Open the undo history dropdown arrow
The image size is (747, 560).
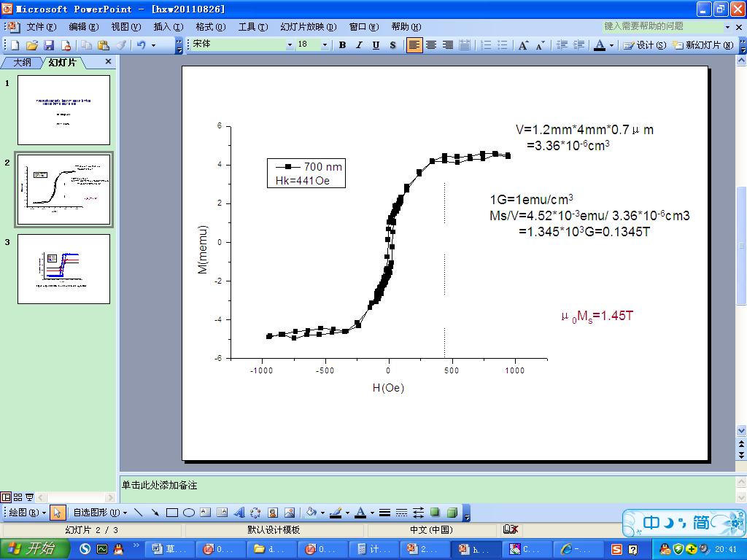tap(153, 45)
